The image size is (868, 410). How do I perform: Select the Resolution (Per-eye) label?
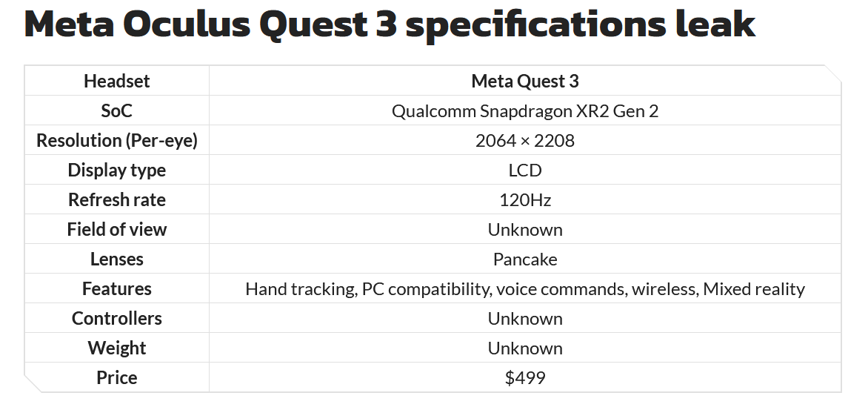[x=117, y=141]
